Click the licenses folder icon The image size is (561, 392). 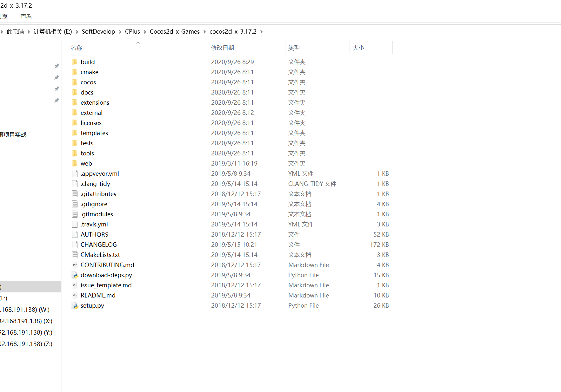[75, 122]
